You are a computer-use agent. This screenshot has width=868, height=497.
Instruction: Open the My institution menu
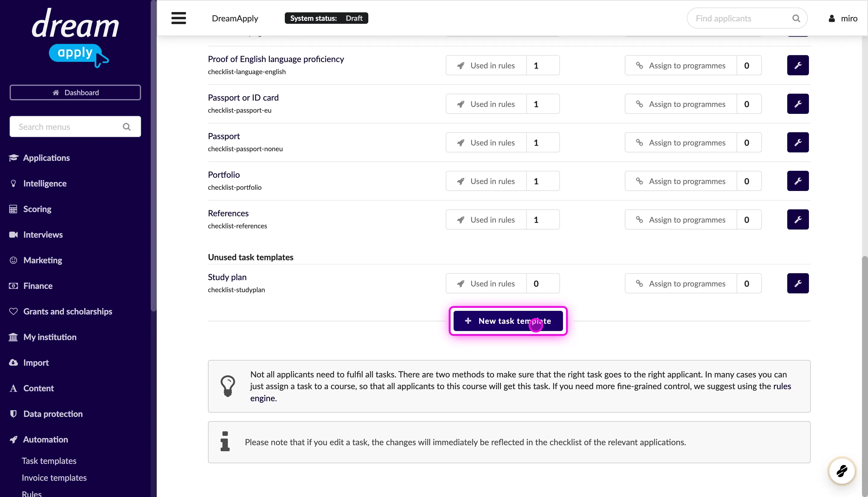pyautogui.click(x=50, y=337)
